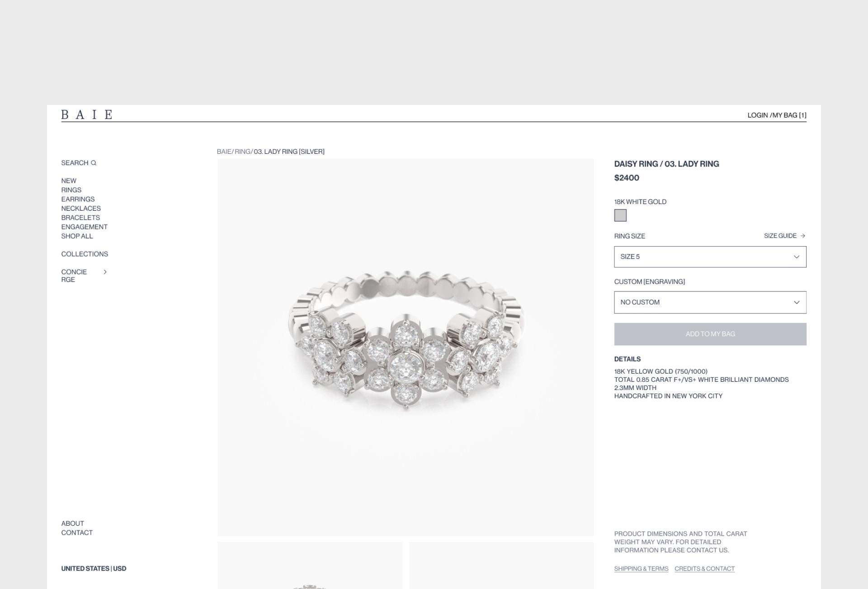Click the search magnifier icon

[94, 163]
